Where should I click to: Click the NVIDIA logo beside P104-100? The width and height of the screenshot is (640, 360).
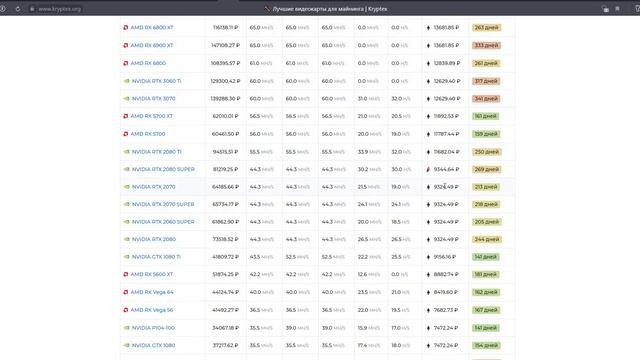click(x=127, y=328)
